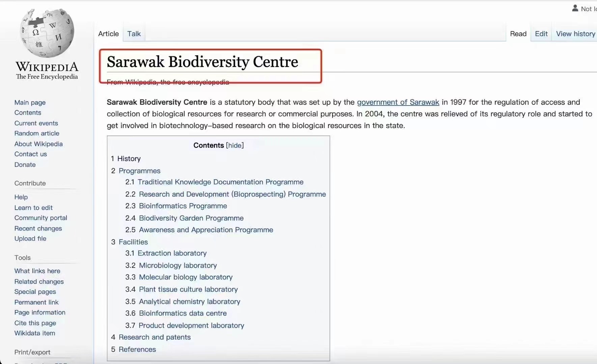Jump to 3 Facilities section
The width and height of the screenshot is (597, 364).
tap(130, 242)
